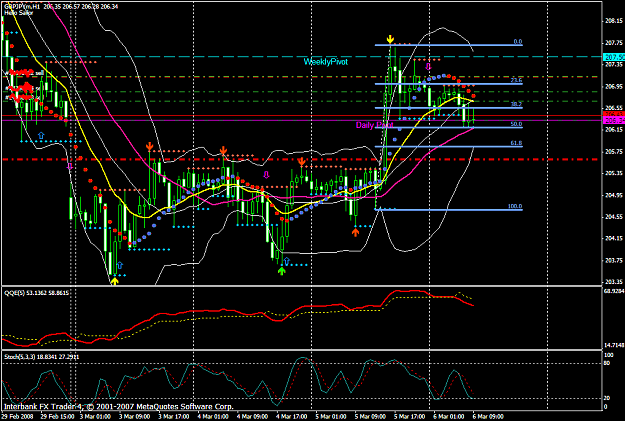Click the 5 Mar 01:00 time label

point(331,417)
